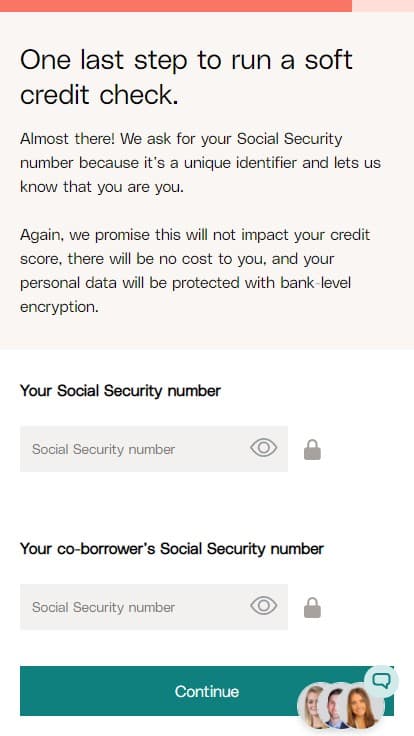Click the Continue button

click(207, 691)
